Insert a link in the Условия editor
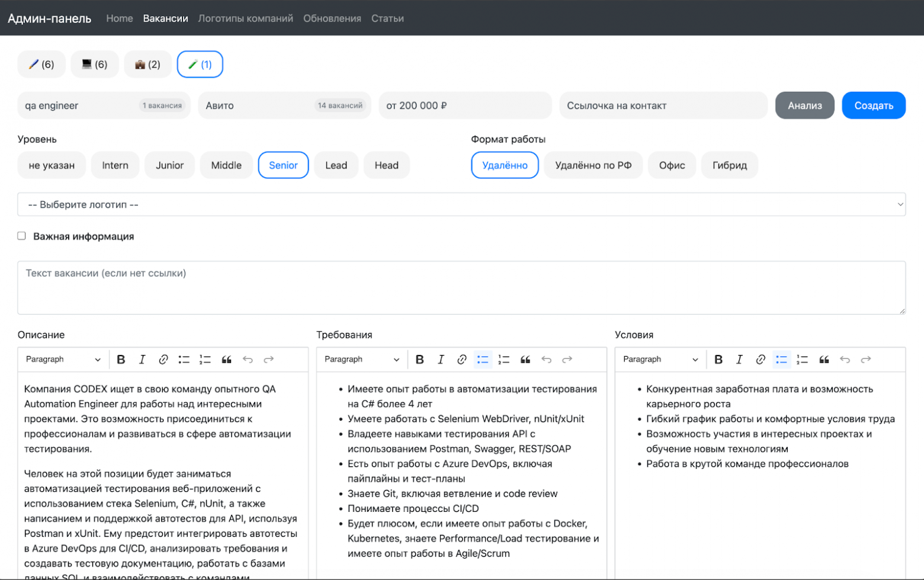This screenshot has height=580, width=924. click(761, 359)
